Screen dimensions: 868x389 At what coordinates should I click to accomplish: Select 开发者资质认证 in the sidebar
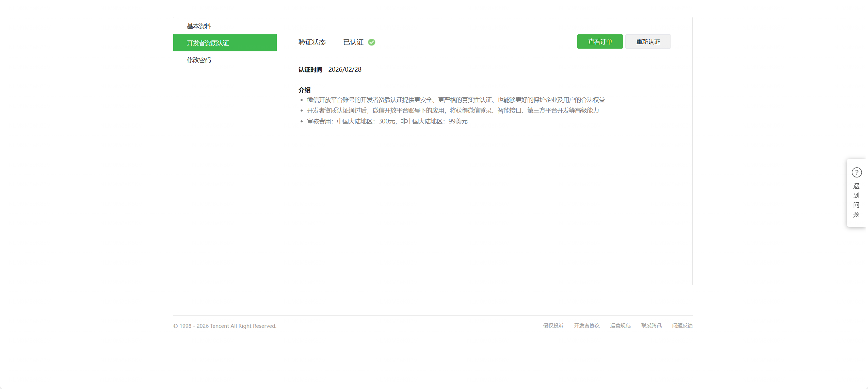[x=208, y=43]
